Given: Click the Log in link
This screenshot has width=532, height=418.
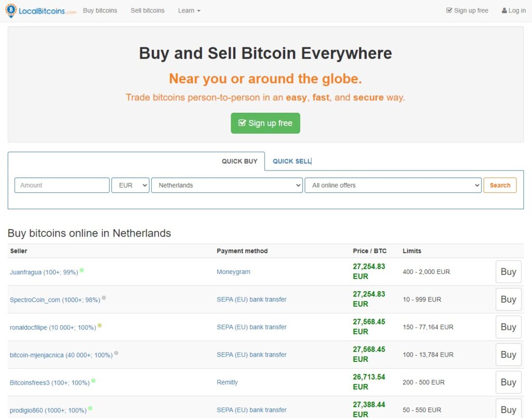Looking at the screenshot, I should (x=514, y=10).
